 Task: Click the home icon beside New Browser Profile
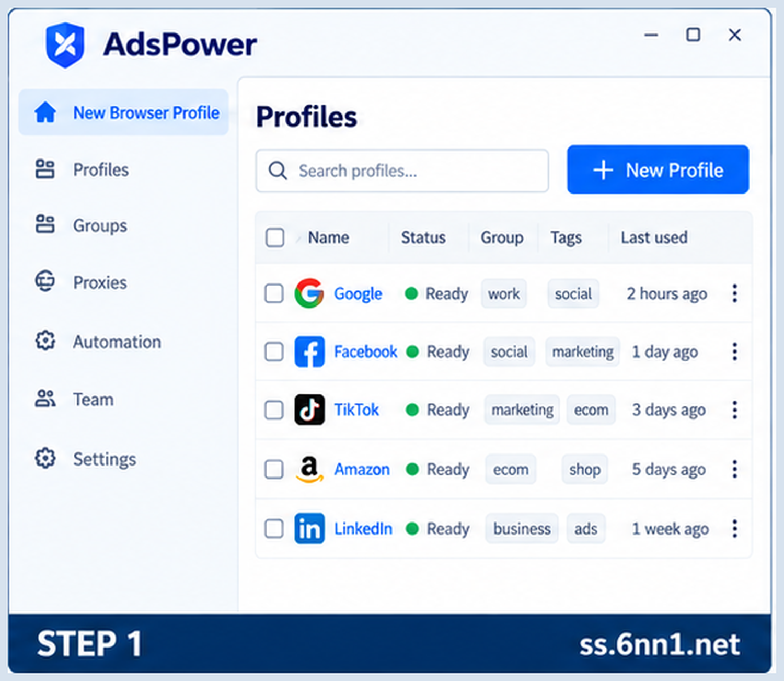point(45,112)
